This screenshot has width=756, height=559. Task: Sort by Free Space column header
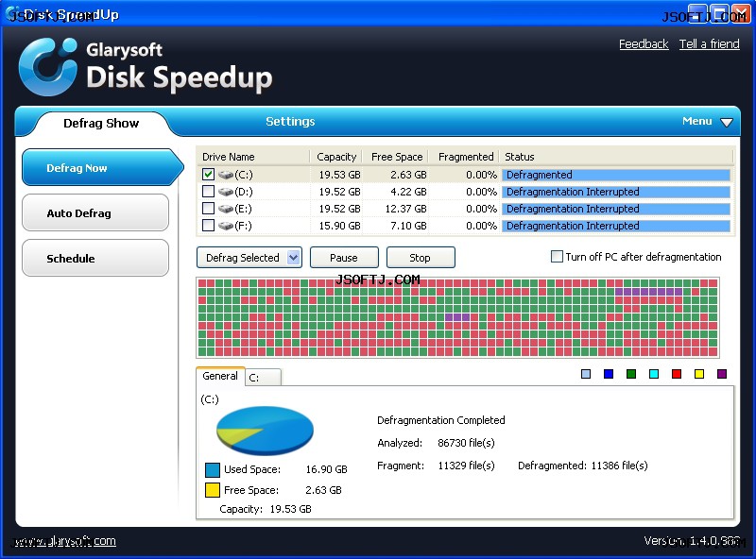pyautogui.click(x=396, y=157)
